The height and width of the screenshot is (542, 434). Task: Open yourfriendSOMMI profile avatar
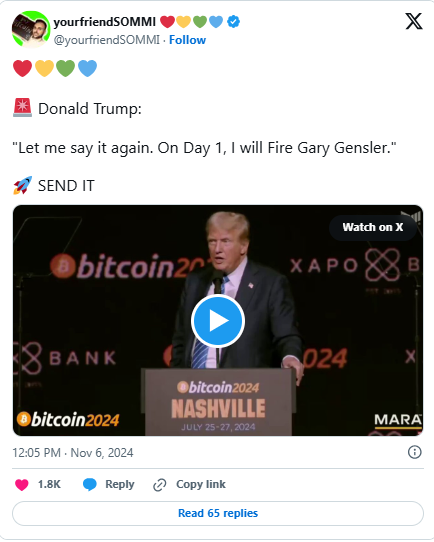(31, 29)
